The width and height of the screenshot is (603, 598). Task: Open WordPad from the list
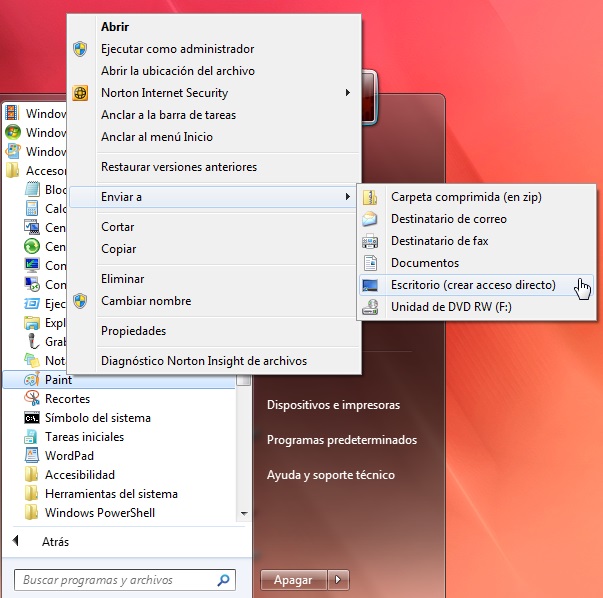pos(119,455)
